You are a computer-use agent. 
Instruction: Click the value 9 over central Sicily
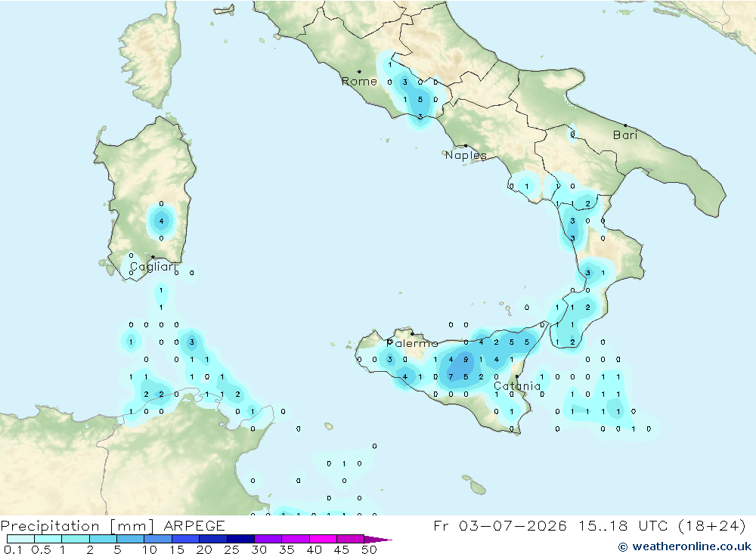(x=466, y=360)
